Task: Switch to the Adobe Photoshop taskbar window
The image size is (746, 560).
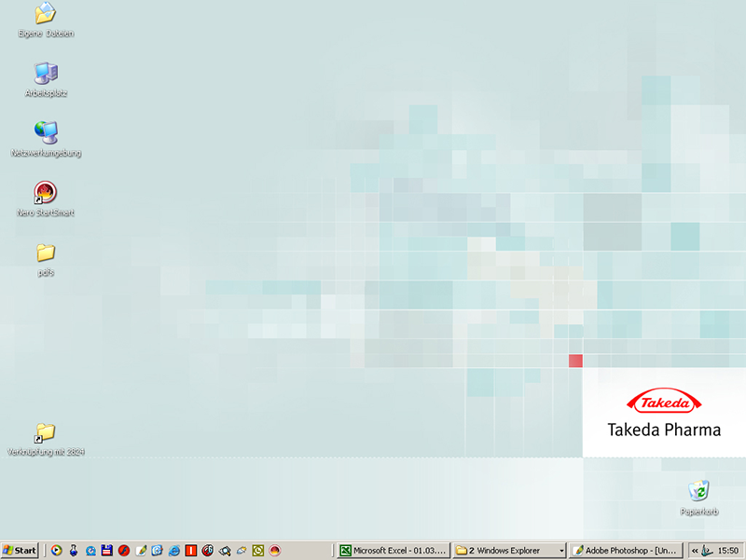Action: point(625,551)
